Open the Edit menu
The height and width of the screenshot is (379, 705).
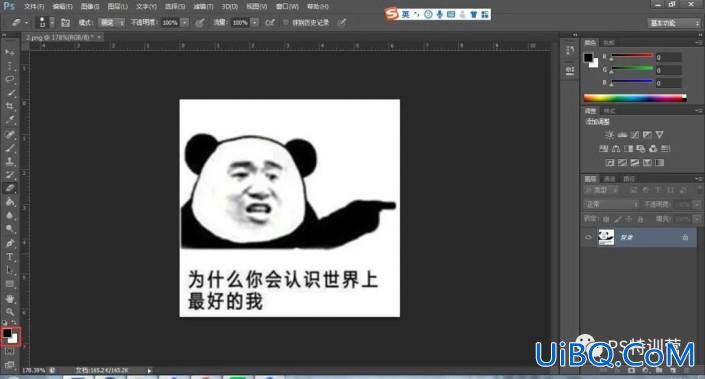pos(62,7)
